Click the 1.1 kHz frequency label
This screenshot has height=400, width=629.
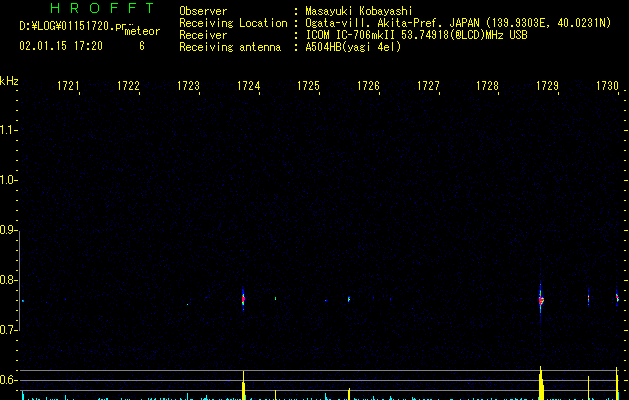click(8, 130)
